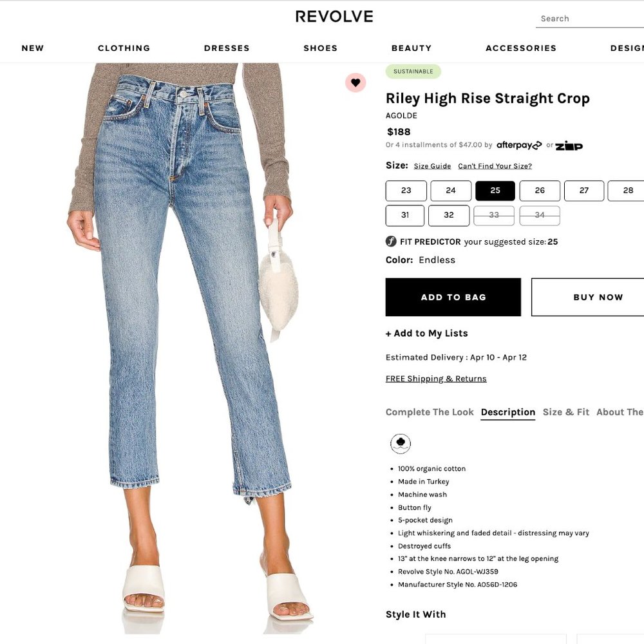Select size 27
This screenshot has width=644, height=644.
pyautogui.click(x=584, y=191)
